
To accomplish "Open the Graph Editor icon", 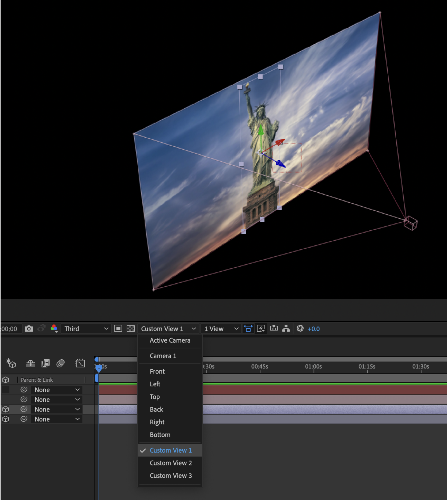I will click(x=80, y=363).
